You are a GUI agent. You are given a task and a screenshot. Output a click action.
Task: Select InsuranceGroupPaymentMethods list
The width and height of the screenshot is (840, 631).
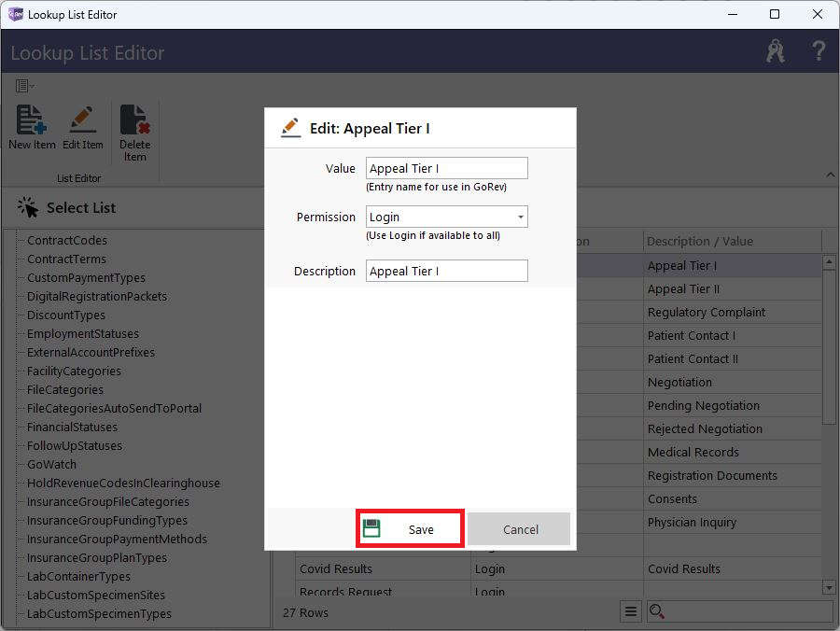(117, 540)
